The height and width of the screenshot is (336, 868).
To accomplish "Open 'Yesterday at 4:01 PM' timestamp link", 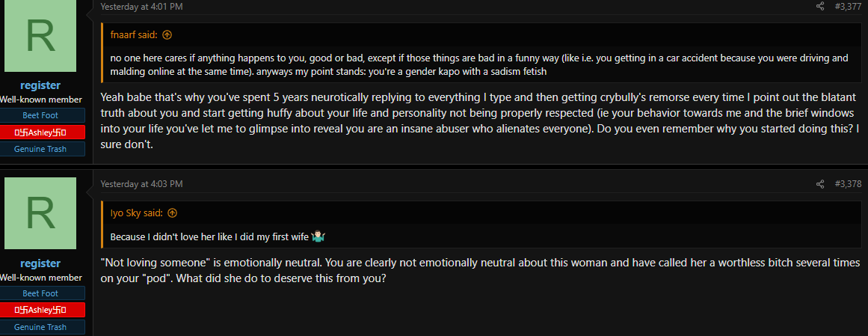I will (141, 7).
